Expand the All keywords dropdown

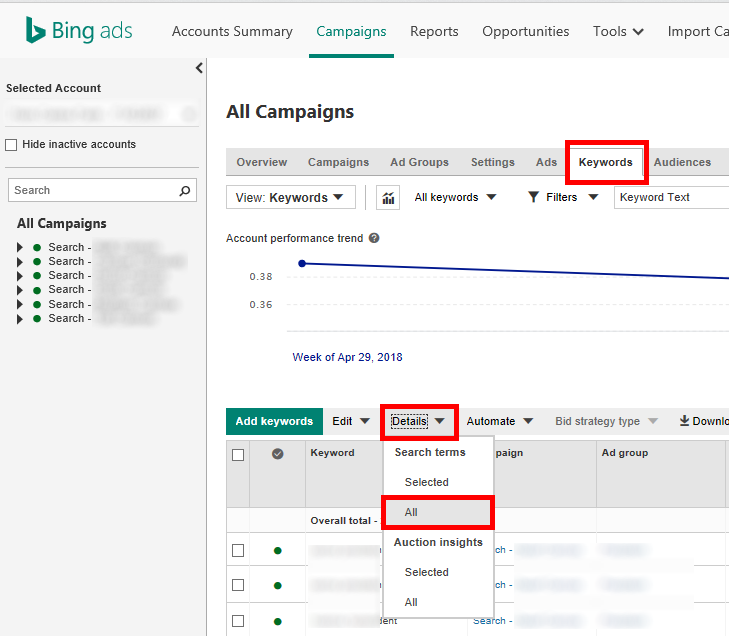[455, 198]
